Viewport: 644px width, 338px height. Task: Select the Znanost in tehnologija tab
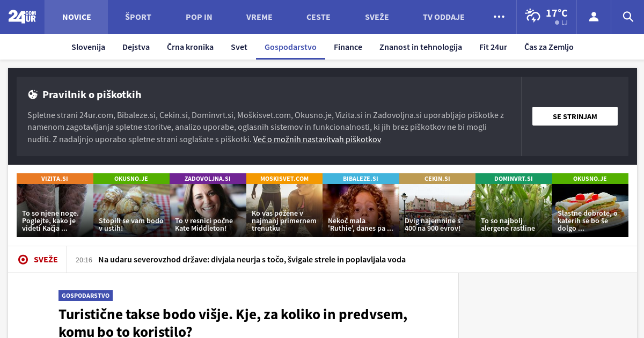[420, 47]
